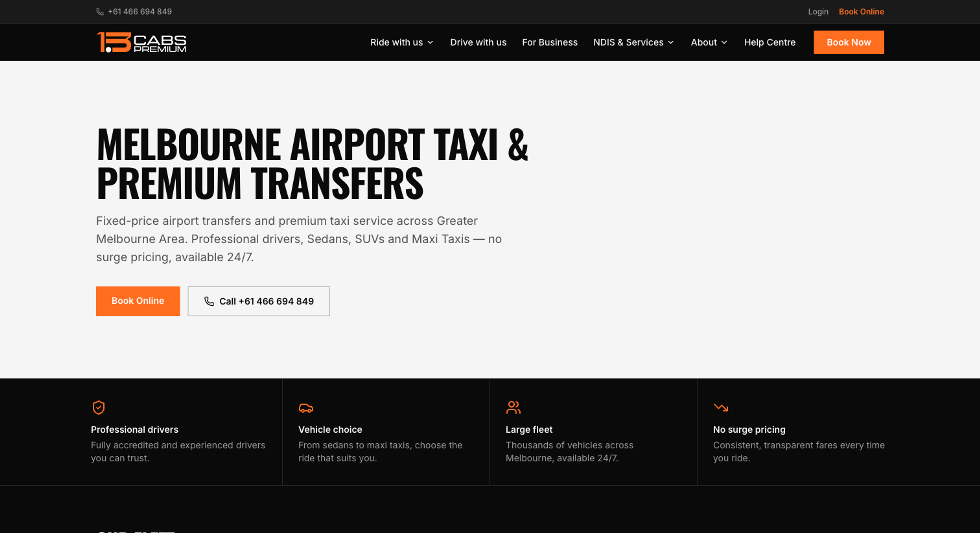
Task: Click the 13cabs Premium logo
Action: pos(142,42)
